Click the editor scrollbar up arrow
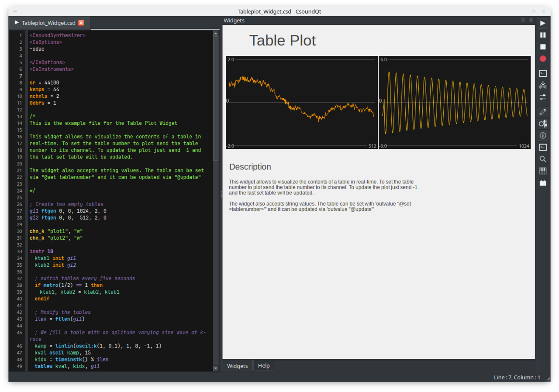Screen dimensions: 559x392 (x=215, y=33)
